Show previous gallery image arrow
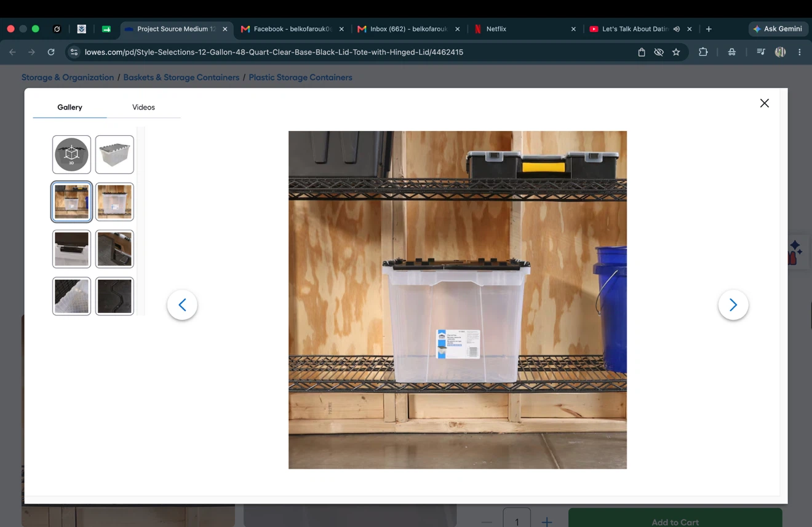Image resolution: width=812 pixels, height=527 pixels. pyautogui.click(x=182, y=305)
